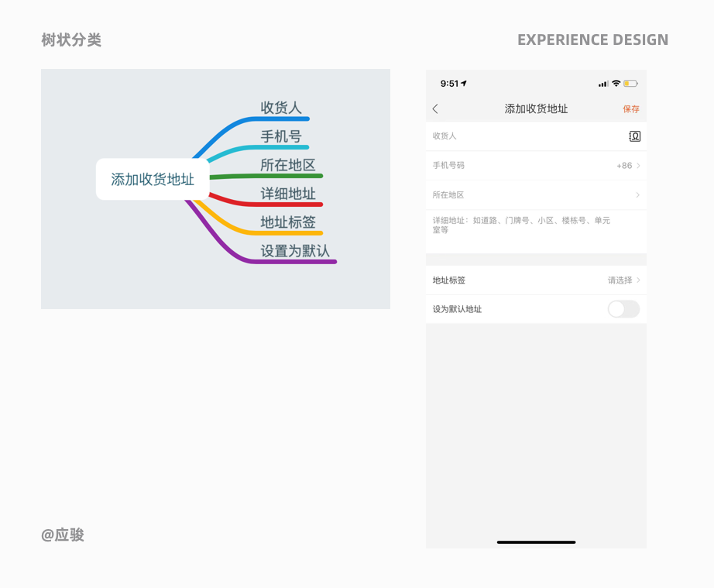
Task: Click the 地址标签 label text
Action: [x=449, y=280]
